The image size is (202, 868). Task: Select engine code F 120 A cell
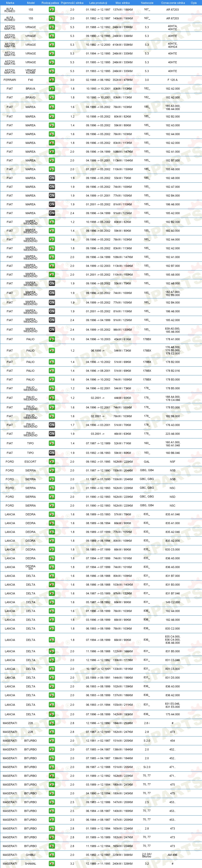point(172,80)
